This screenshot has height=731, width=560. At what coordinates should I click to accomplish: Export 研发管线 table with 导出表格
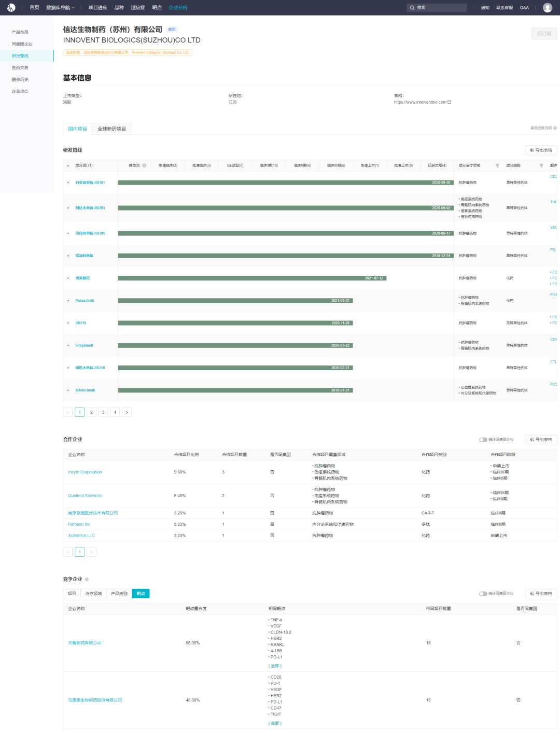(x=541, y=150)
